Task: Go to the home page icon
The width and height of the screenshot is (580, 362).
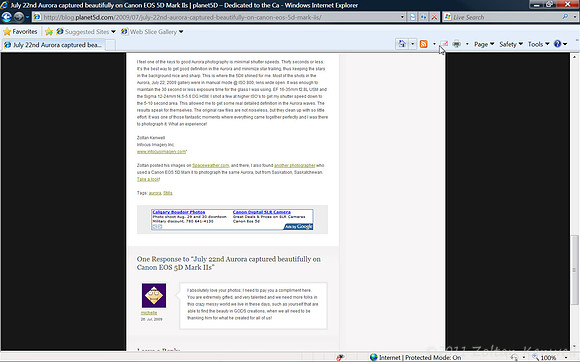Action: coord(402,44)
